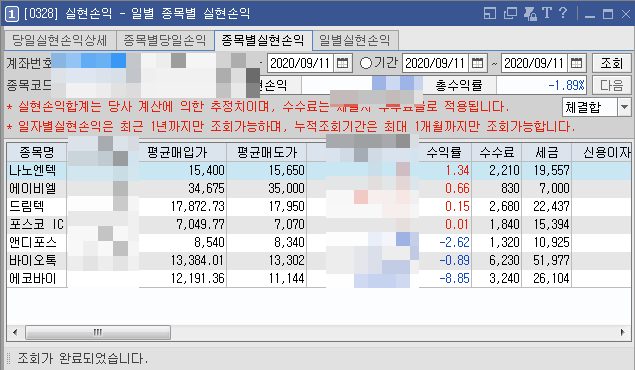635x370 pixels.
Task: Select 종목별실현손익 tab
Action: click(x=263, y=40)
